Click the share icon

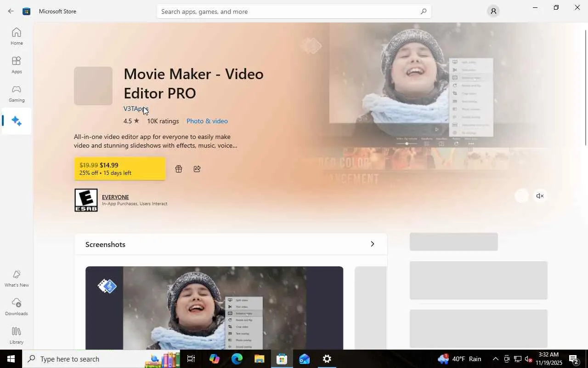pos(197,169)
